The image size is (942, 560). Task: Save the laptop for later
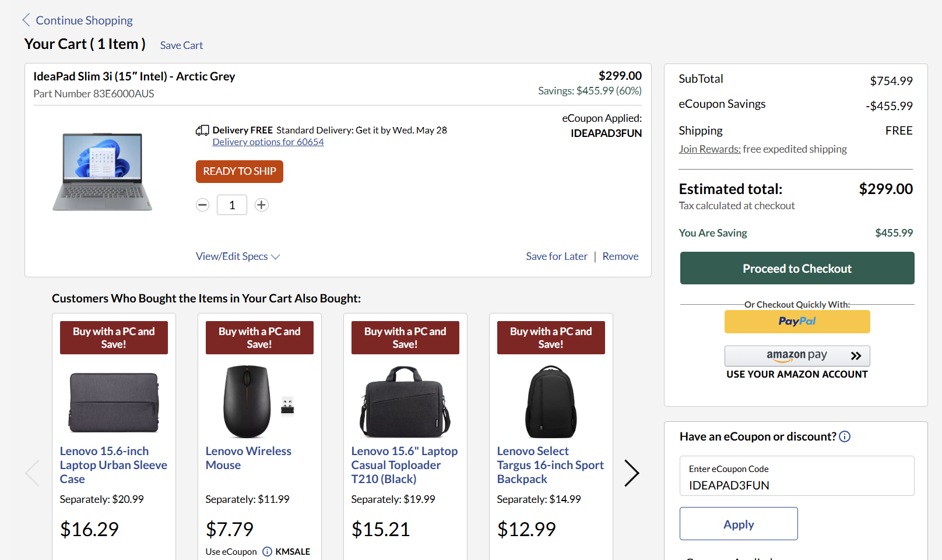(x=557, y=256)
